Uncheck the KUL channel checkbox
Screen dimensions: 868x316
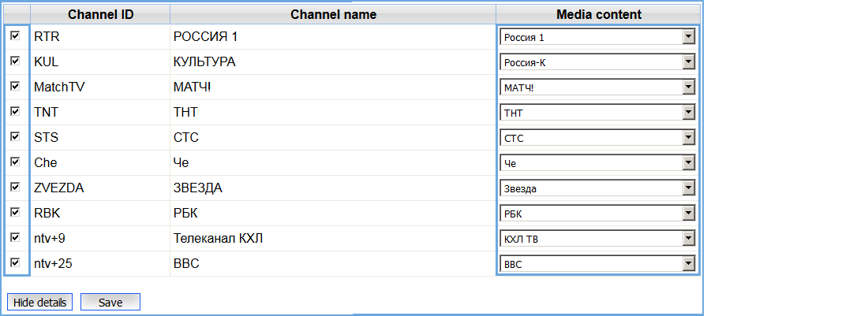point(16,61)
